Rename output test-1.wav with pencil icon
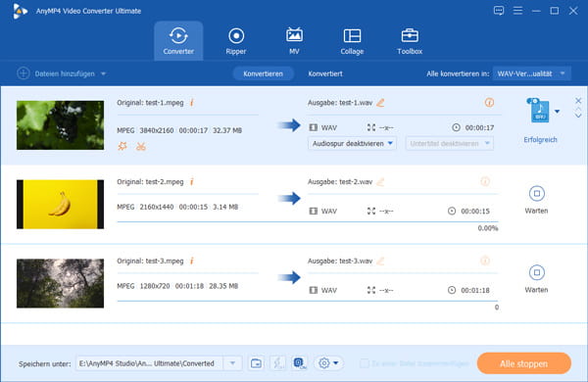 click(x=380, y=102)
